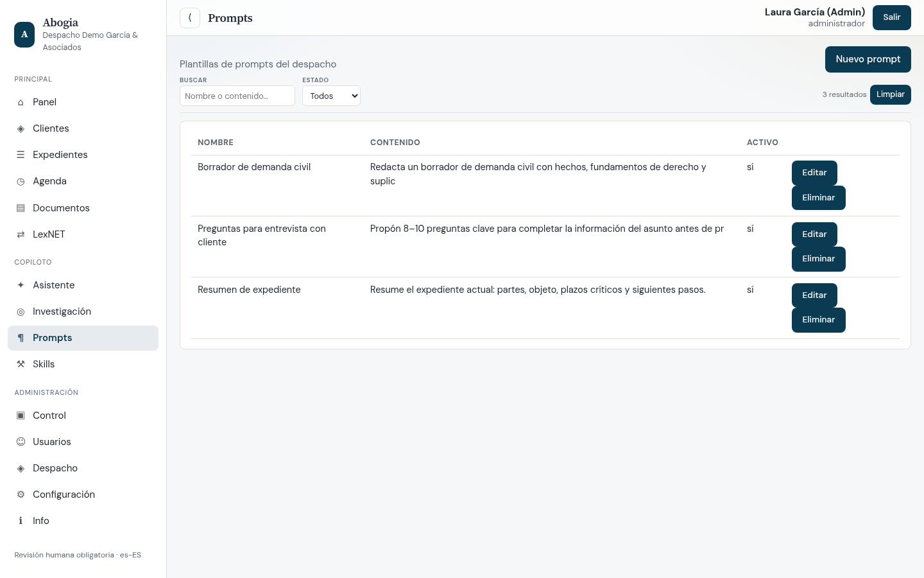This screenshot has width=924, height=578.
Task: Edit the Borrador de demanda civil prompt
Action: (814, 173)
